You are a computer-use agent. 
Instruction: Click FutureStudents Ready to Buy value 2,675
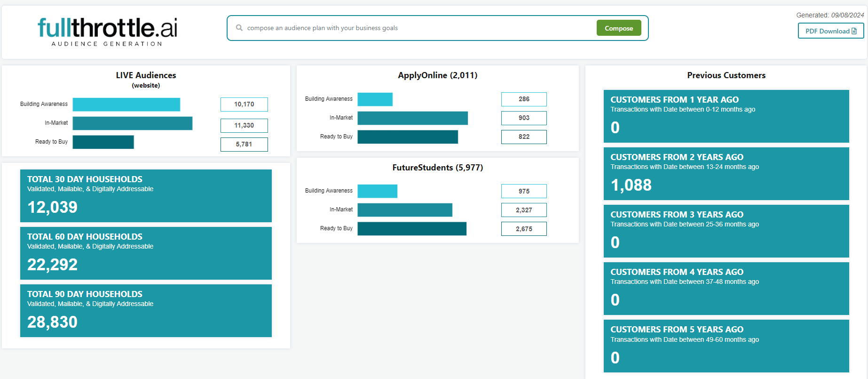524,229
